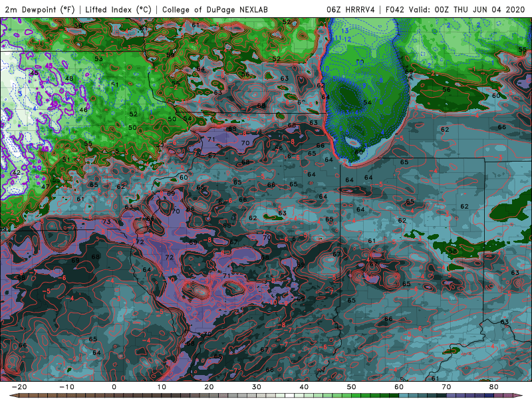Image resolution: width=532 pixels, height=399 pixels.
Task: Click the -20 label on the color scale
Action: tap(19, 387)
